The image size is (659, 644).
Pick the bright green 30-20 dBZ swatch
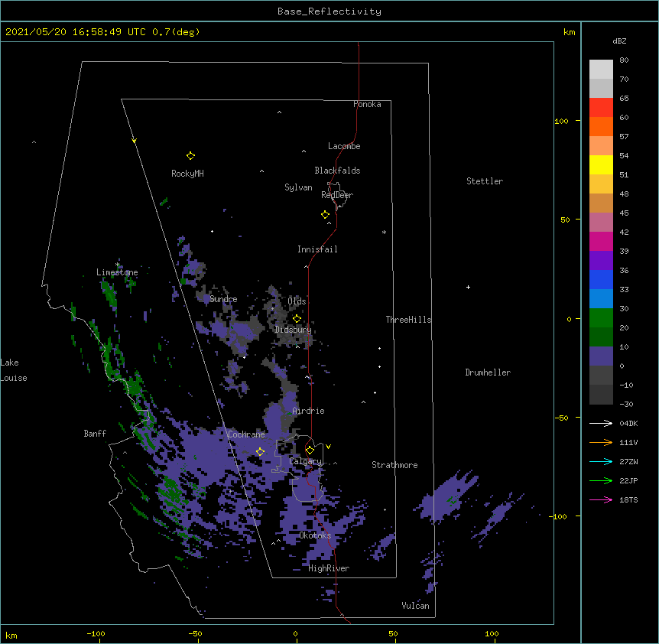coord(601,318)
